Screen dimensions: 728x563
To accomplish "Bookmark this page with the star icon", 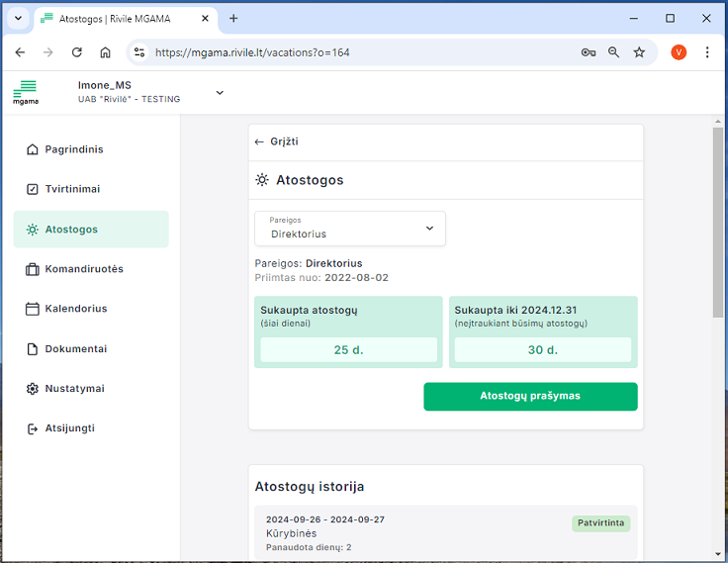I will (x=639, y=52).
